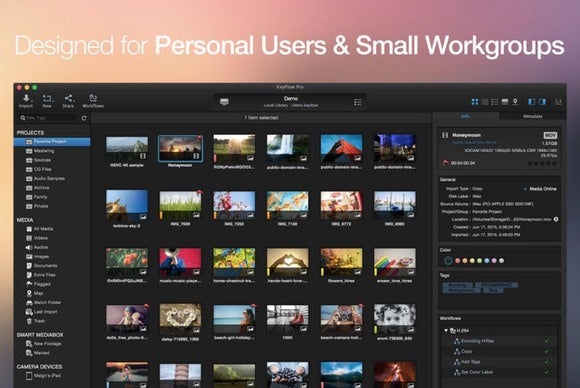Select the hands-heart-love thumbnail
The image size is (580, 388).
click(x=287, y=262)
